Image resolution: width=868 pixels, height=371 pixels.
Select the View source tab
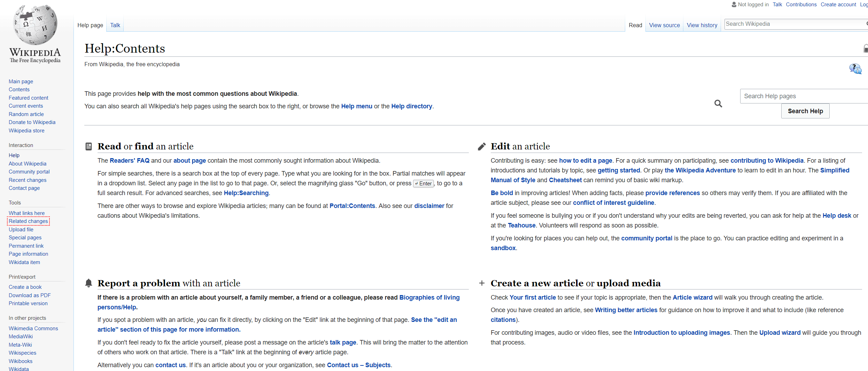[x=664, y=25]
